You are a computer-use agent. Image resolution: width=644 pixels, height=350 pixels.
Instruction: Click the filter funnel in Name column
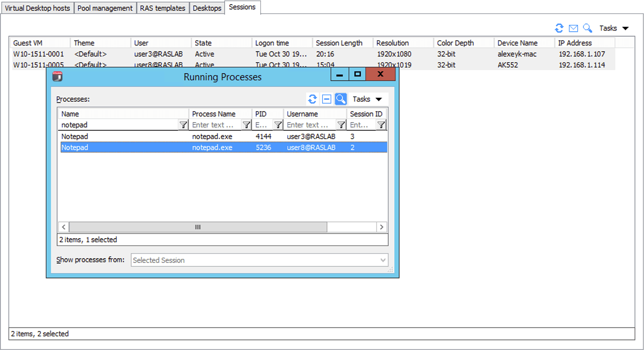point(183,125)
